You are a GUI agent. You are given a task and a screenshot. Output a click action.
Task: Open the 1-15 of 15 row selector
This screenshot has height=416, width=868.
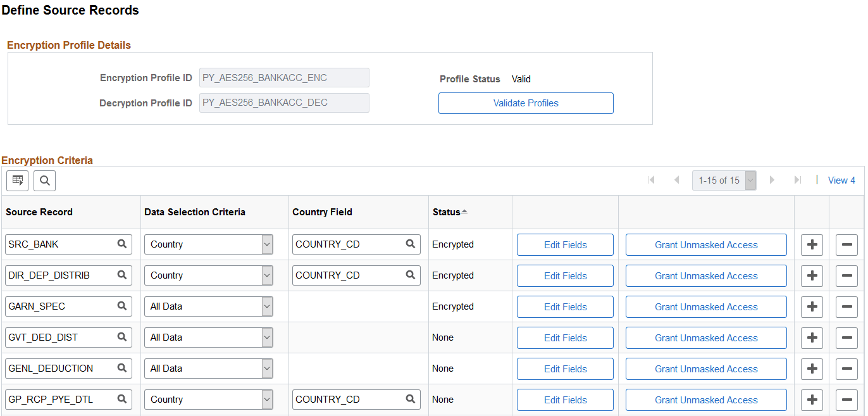[724, 180]
